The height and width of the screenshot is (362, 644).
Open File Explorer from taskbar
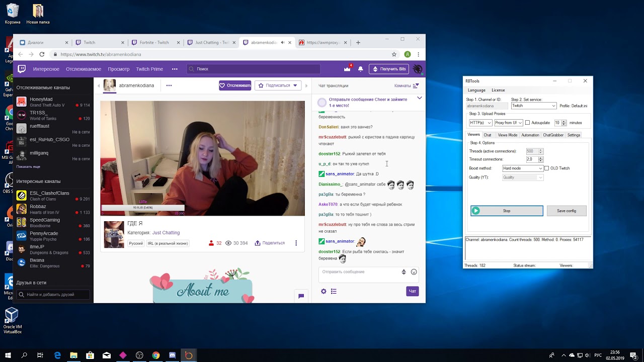click(73, 355)
